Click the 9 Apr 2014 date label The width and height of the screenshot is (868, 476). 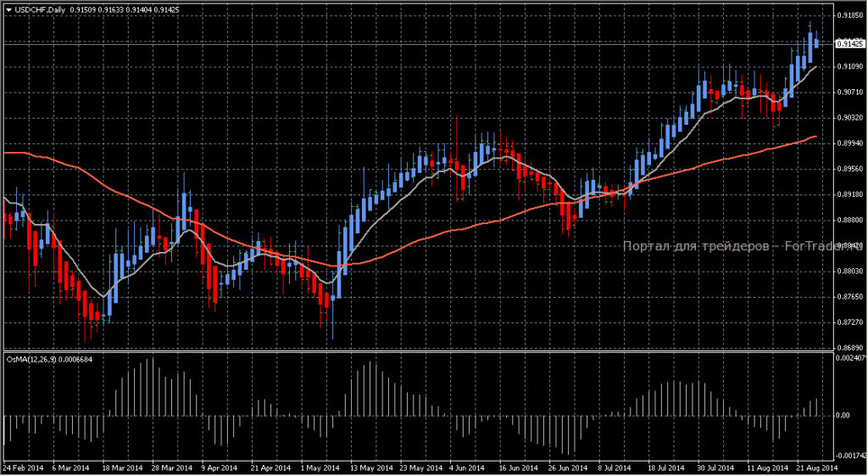220,468
